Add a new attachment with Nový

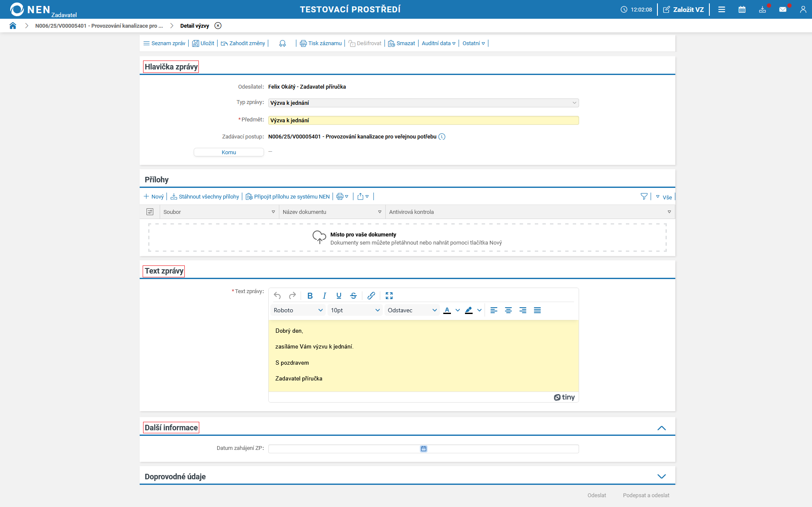tap(154, 197)
